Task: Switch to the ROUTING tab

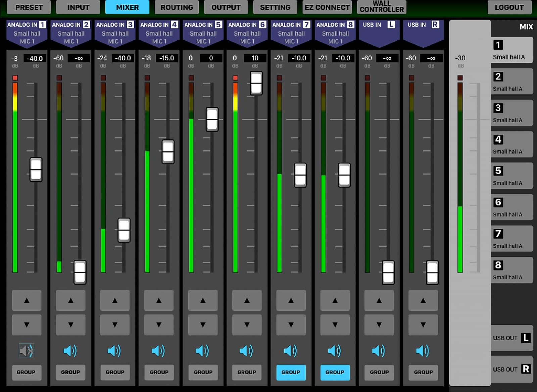Action: tap(177, 7)
